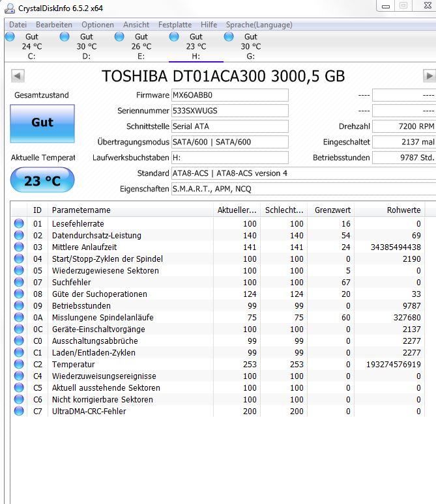The width and height of the screenshot is (436, 504).
Task: Open the Datei menu
Action: (18, 25)
